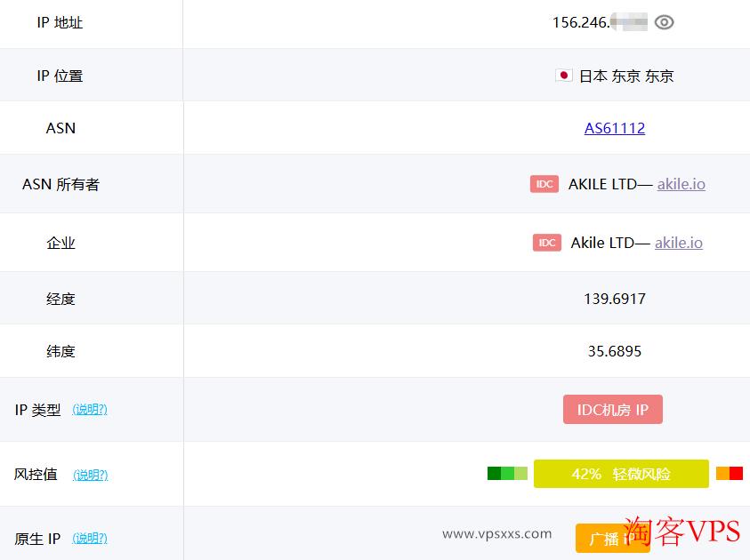Click the IDC机房 IP button
The width and height of the screenshot is (750, 560).
(x=612, y=409)
